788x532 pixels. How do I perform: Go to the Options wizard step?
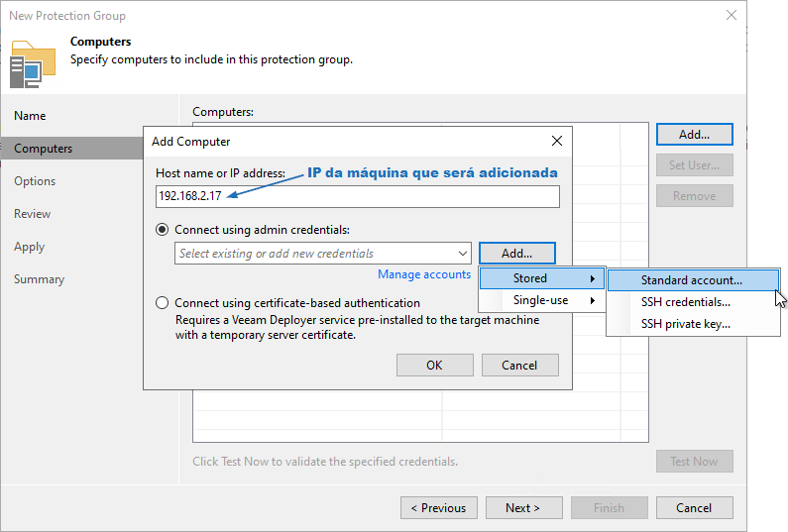tap(35, 181)
